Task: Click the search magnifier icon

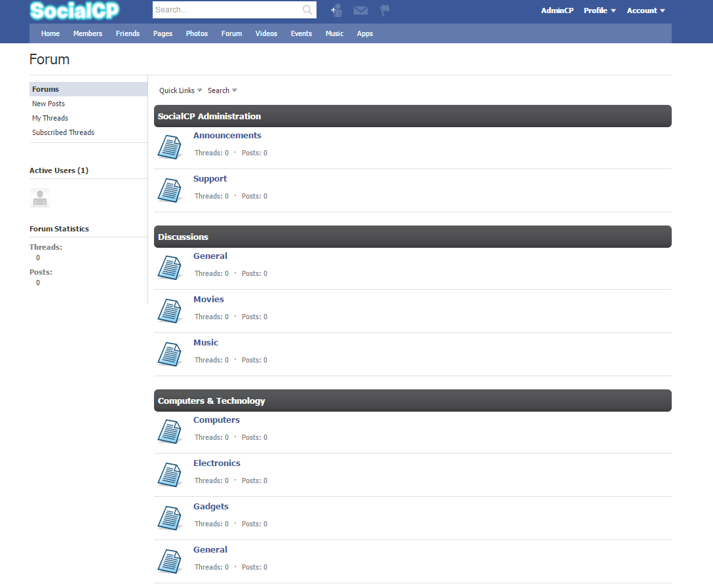Action: (307, 10)
